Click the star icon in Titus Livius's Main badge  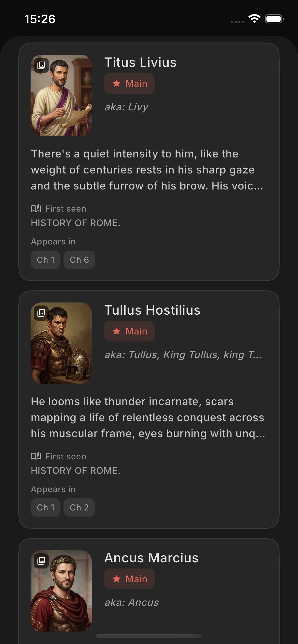coord(117,83)
